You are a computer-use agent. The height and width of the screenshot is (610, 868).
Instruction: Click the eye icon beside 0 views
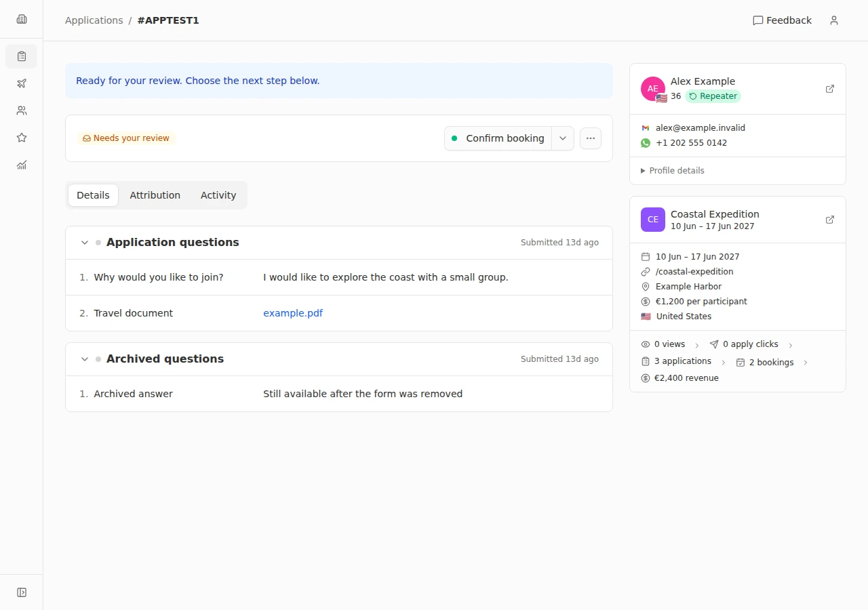pos(646,344)
